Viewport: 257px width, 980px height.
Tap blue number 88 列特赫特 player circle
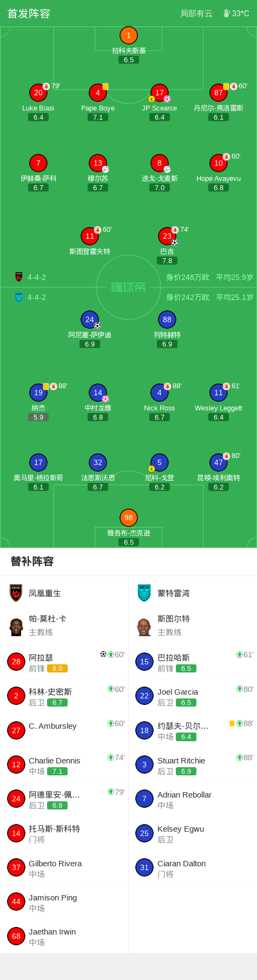pos(167,319)
